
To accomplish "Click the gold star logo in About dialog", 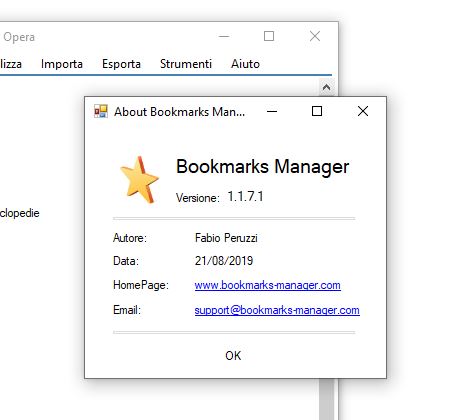I will click(139, 180).
